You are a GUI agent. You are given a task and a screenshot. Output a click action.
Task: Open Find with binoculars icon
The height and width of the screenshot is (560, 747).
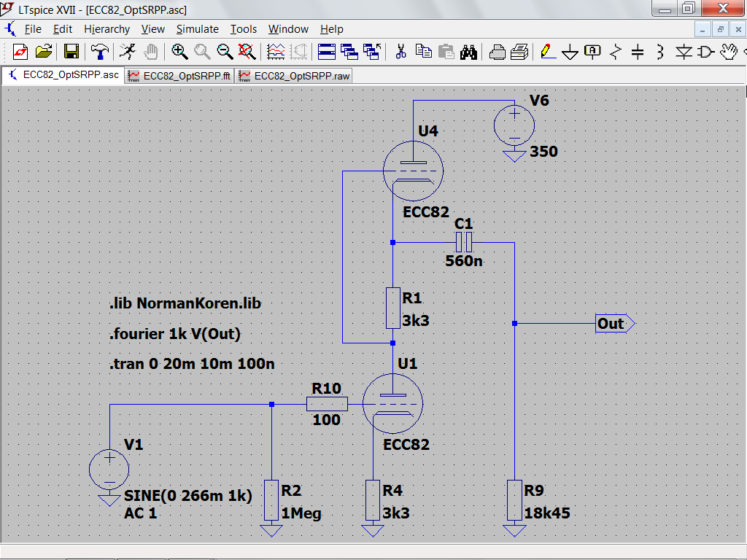[x=469, y=52]
